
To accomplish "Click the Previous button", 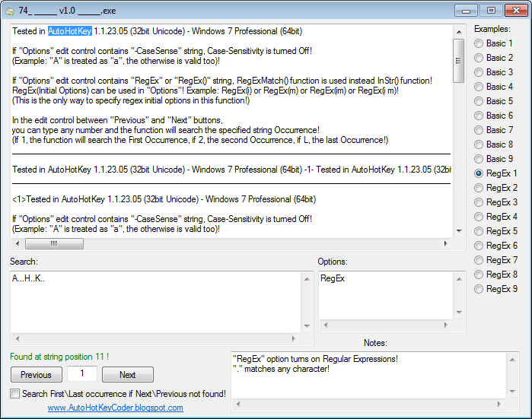I will click(x=37, y=375).
